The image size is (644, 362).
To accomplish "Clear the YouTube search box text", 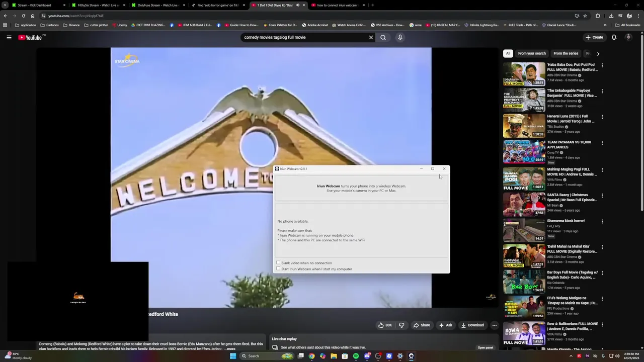I will [x=371, y=37].
